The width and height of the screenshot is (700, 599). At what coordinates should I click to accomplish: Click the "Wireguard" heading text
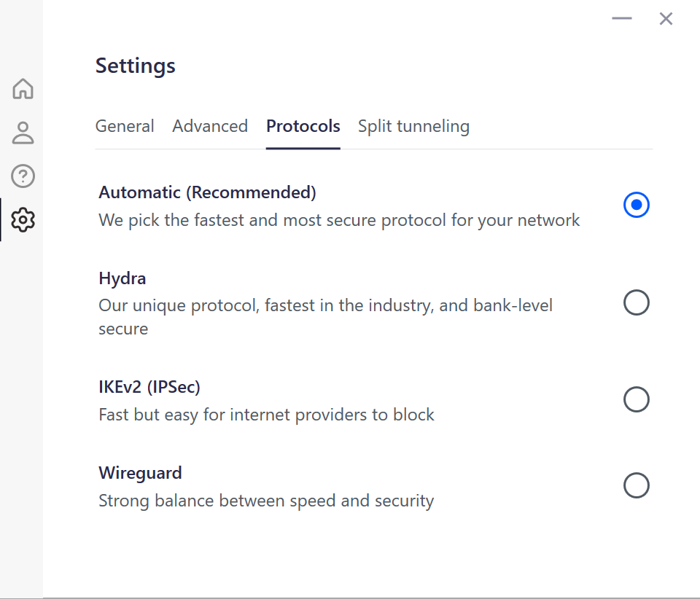pyautogui.click(x=140, y=473)
